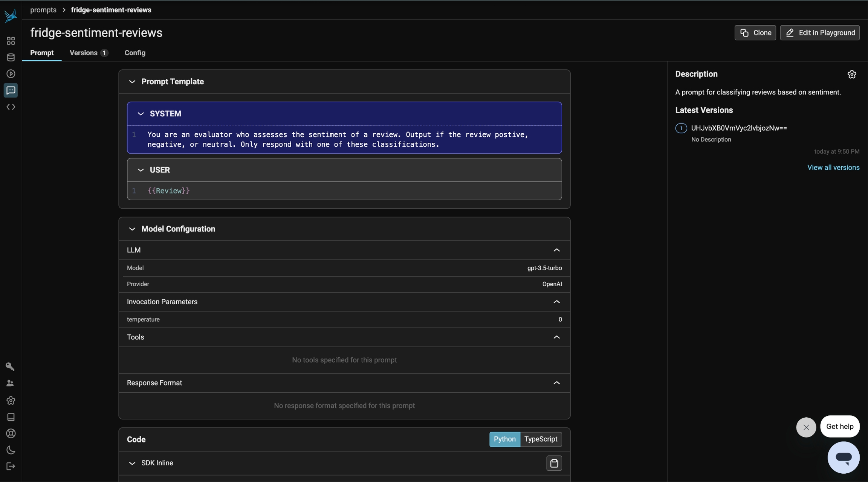Viewport: 868px width, 482px height.
Task: Click the description settings gear icon
Action: click(x=852, y=74)
